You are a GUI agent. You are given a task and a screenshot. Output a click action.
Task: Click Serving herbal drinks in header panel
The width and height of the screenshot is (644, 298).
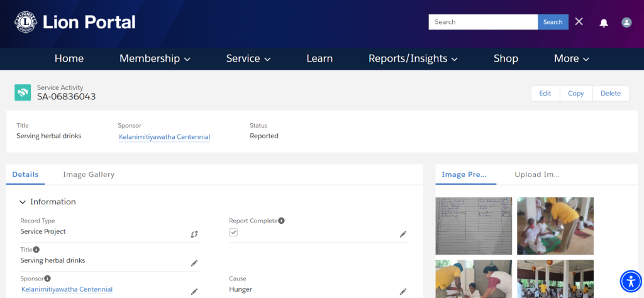(49, 136)
